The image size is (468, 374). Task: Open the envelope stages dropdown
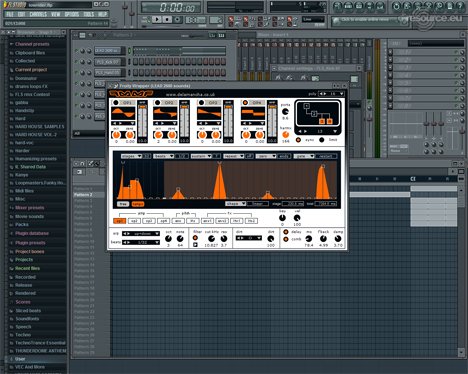131,156
